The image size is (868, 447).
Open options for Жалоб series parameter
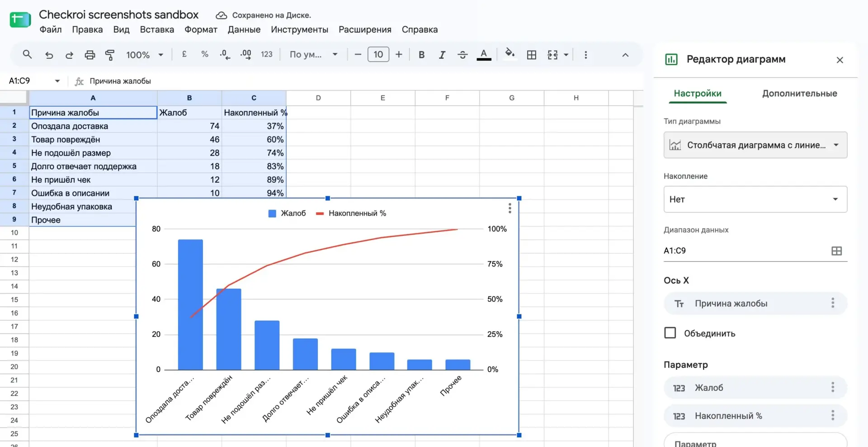click(833, 387)
